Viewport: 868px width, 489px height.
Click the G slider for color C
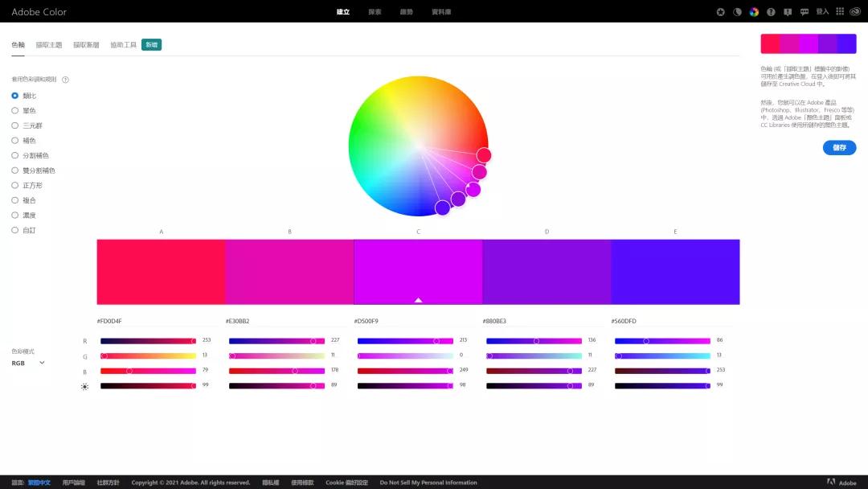tap(405, 356)
